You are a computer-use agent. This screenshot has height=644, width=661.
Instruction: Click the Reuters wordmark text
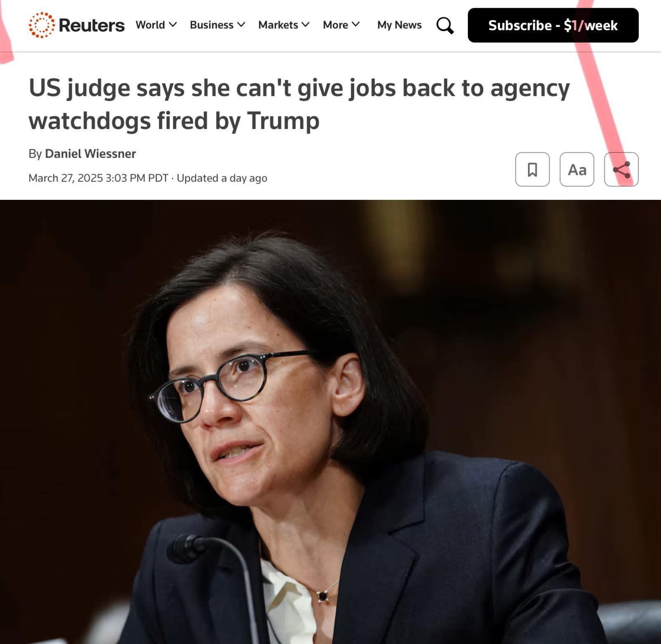point(91,25)
